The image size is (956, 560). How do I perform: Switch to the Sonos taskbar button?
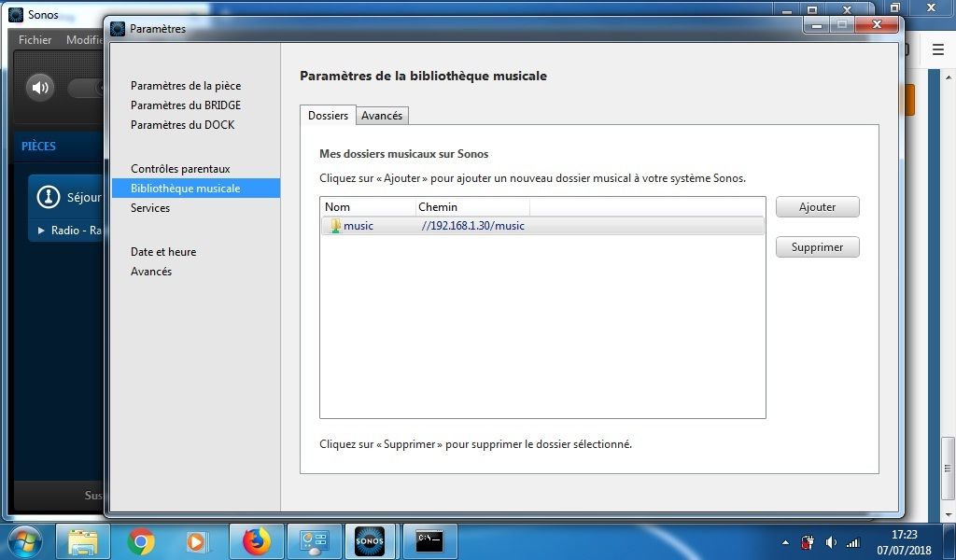pyautogui.click(x=370, y=541)
